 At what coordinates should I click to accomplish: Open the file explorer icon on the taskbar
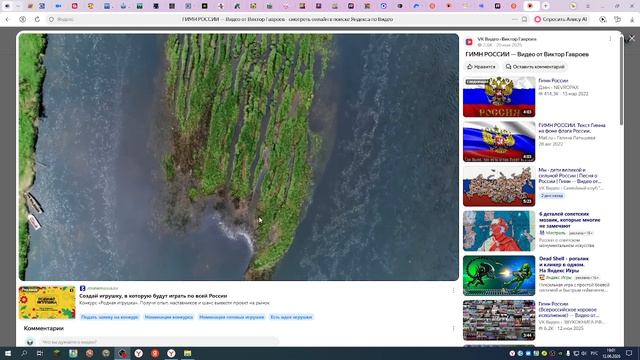187,353
